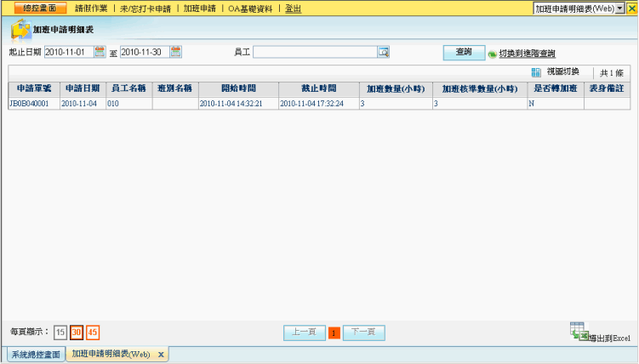Sort by 加班數量(小時) column header
The image size is (639, 364).
coord(396,88)
